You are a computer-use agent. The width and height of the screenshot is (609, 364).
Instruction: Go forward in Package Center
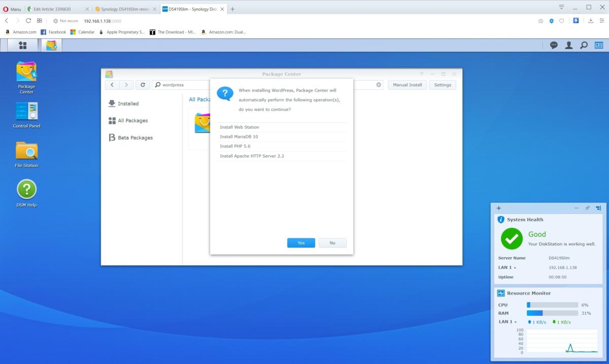(126, 85)
